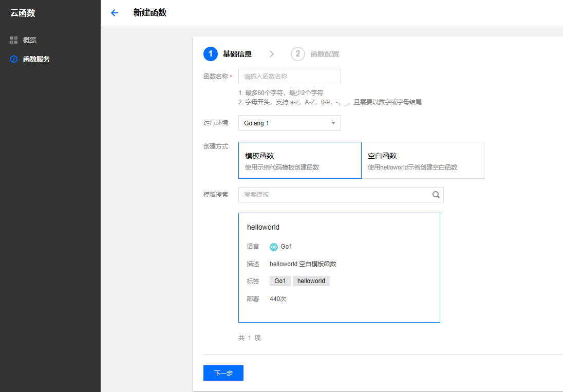Select the 模板函数 creation option
The height and width of the screenshot is (392, 563).
point(299,160)
